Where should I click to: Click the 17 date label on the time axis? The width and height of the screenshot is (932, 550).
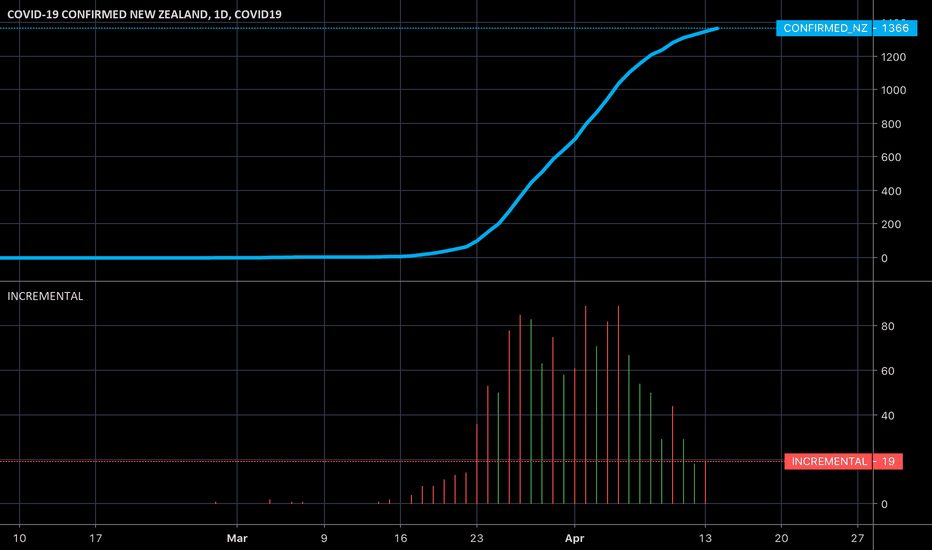[96, 538]
